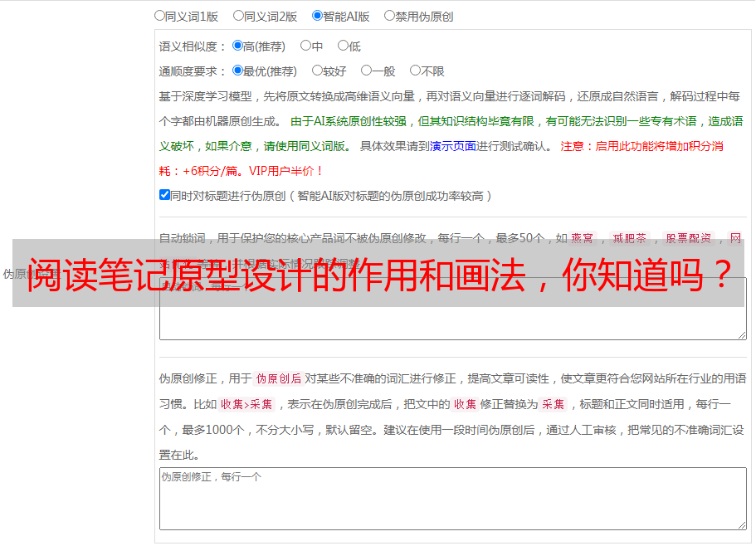756x546 pixels.
Task: Click inside the 自动锁词 textarea
Action: (x=453, y=309)
